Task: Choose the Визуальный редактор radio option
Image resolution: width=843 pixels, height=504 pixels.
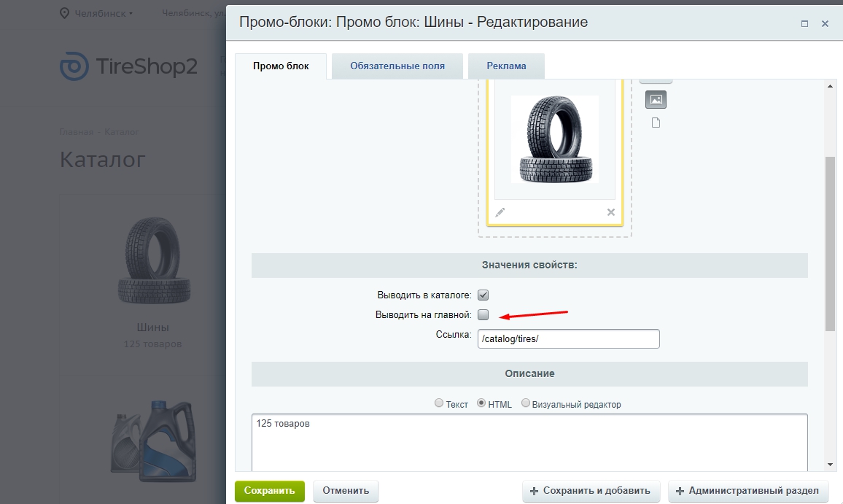Action: pyautogui.click(x=526, y=403)
